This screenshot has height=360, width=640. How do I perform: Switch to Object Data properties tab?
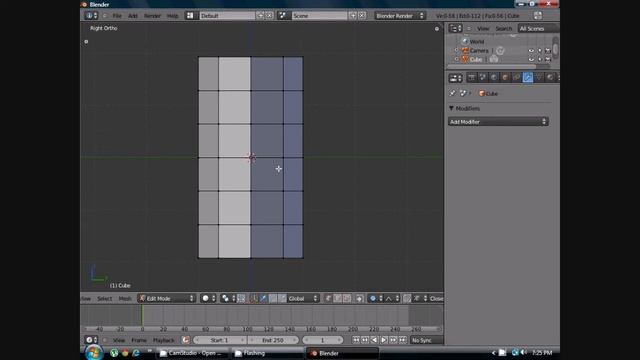coord(539,77)
